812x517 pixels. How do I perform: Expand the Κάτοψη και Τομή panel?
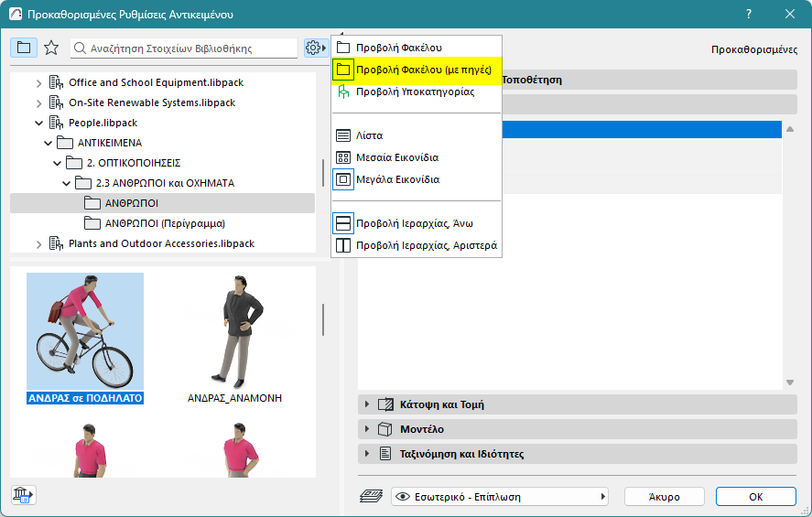367,404
